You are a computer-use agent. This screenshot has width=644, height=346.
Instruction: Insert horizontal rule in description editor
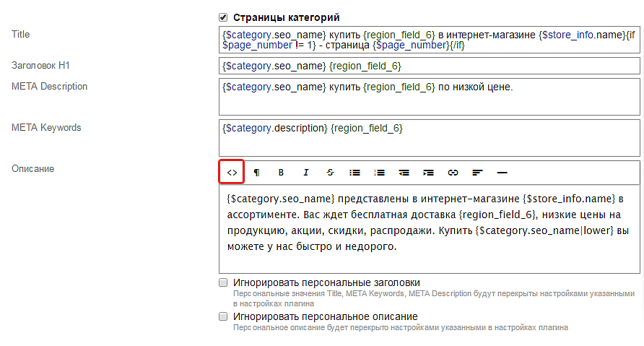pyautogui.click(x=502, y=173)
